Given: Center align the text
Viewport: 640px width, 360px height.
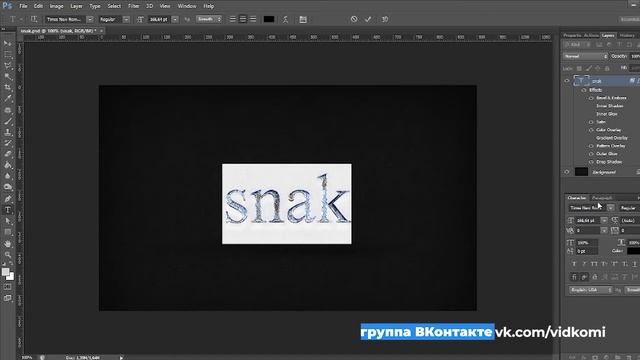Looking at the screenshot, I should 243,19.
